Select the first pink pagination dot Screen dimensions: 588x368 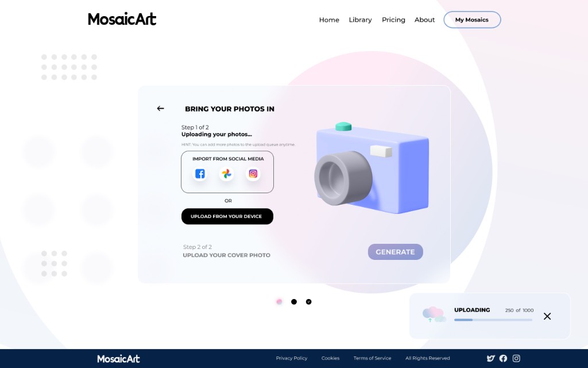coord(279,301)
